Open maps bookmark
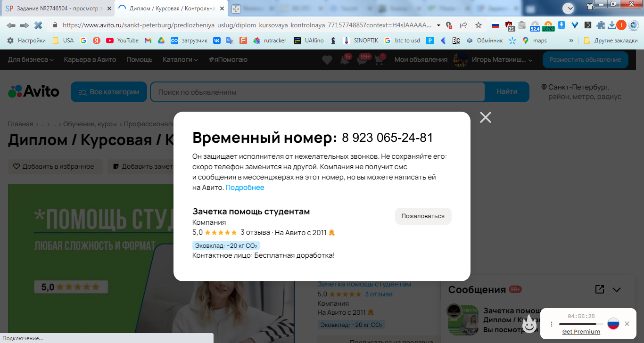This screenshot has width=644, height=343. pos(535,41)
